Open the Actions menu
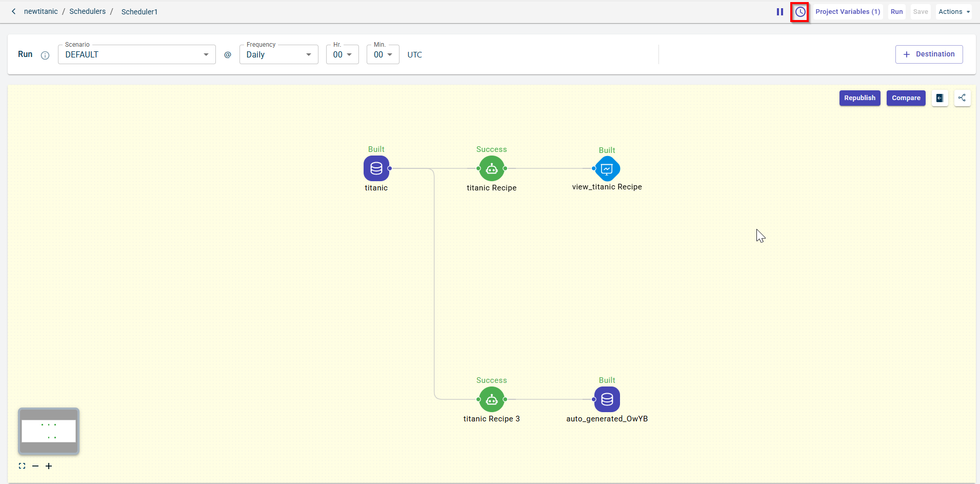Image resolution: width=980 pixels, height=484 pixels. 953,12
